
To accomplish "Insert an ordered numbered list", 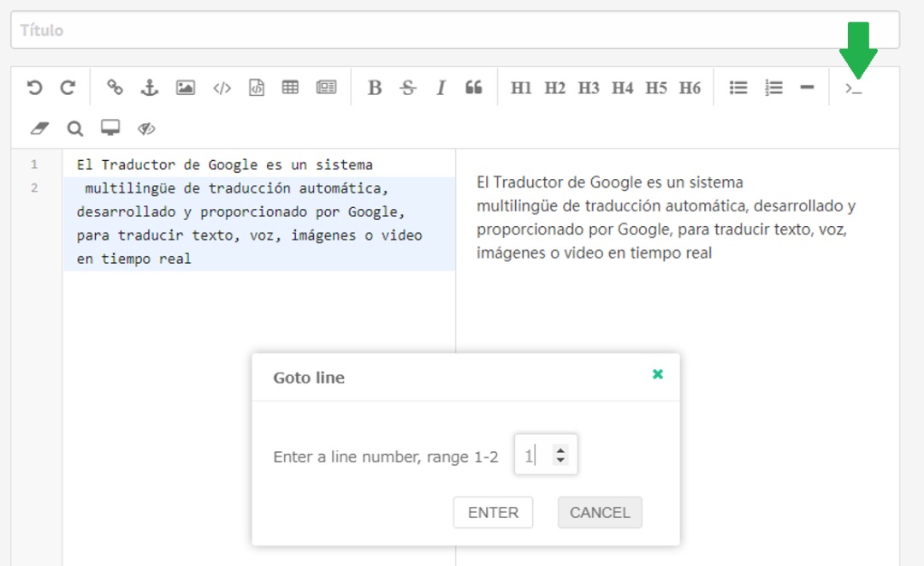I will [773, 88].
